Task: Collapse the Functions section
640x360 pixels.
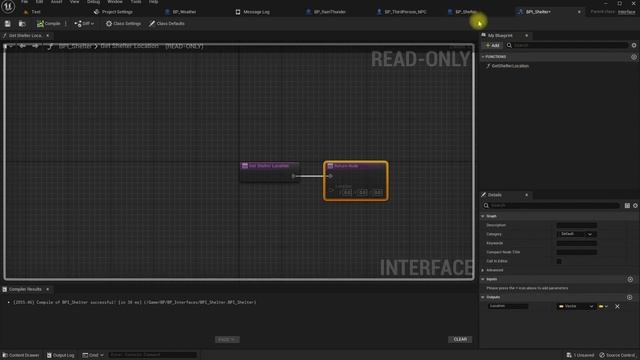Action: (x=483, y=57)
